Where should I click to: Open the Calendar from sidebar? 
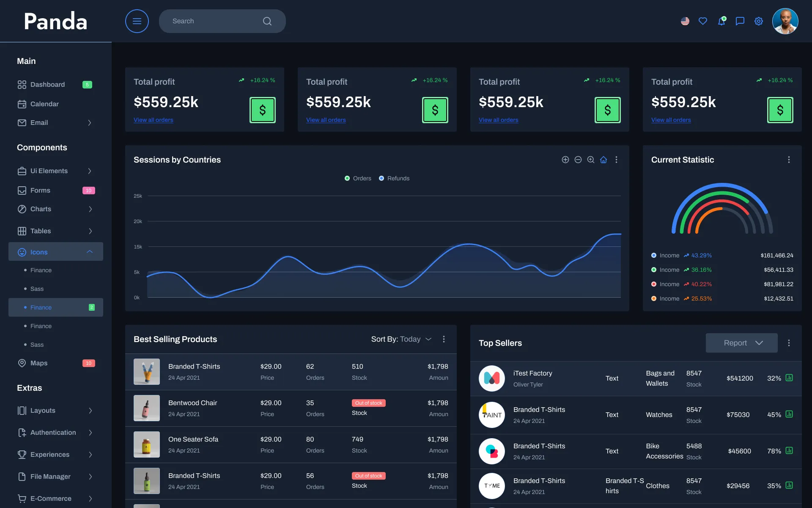tap(44, 104)
